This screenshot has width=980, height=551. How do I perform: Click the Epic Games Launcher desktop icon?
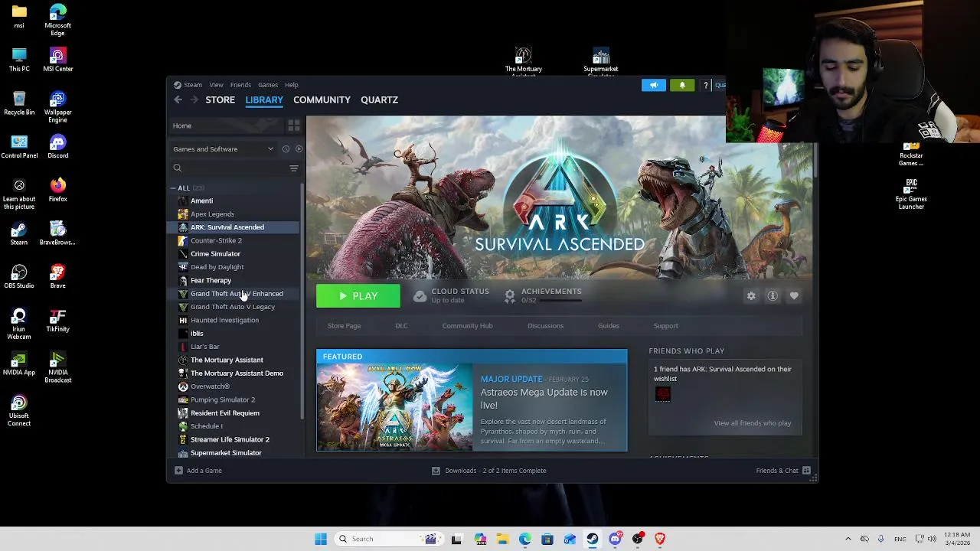(911, 194)
